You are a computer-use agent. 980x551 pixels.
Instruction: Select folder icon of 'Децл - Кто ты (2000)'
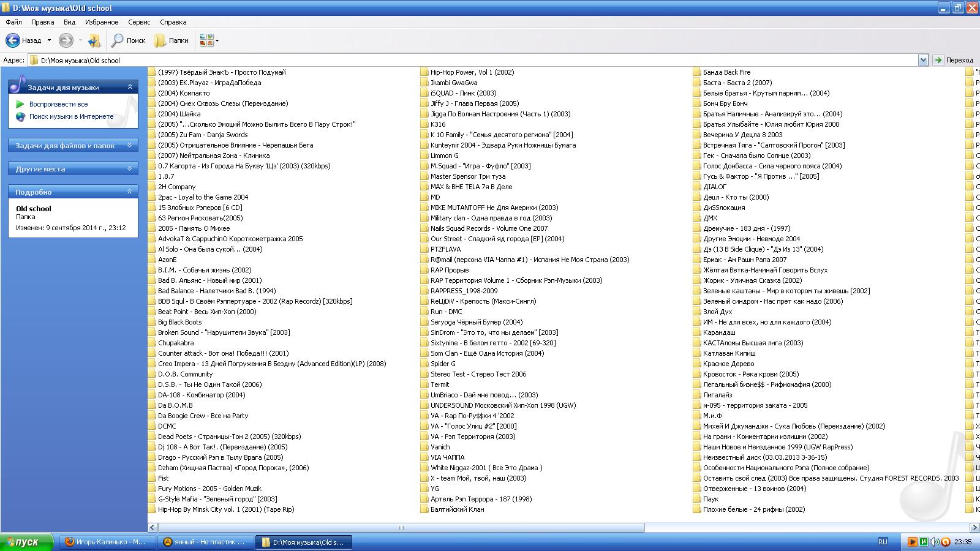click(697, 197)
